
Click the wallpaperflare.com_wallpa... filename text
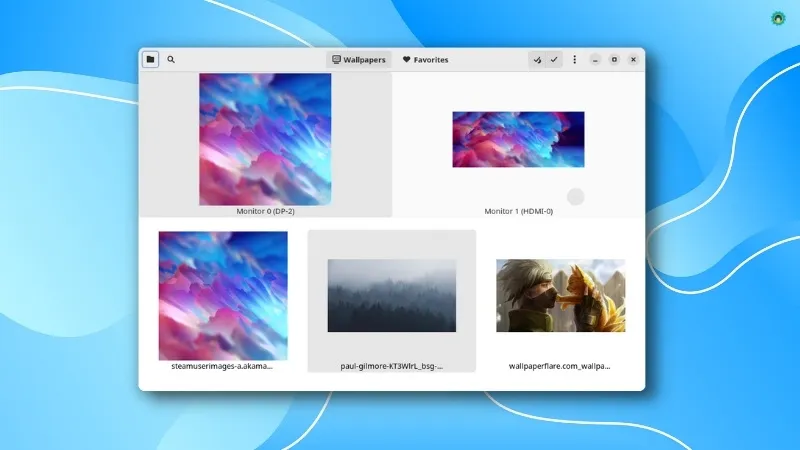560,367
